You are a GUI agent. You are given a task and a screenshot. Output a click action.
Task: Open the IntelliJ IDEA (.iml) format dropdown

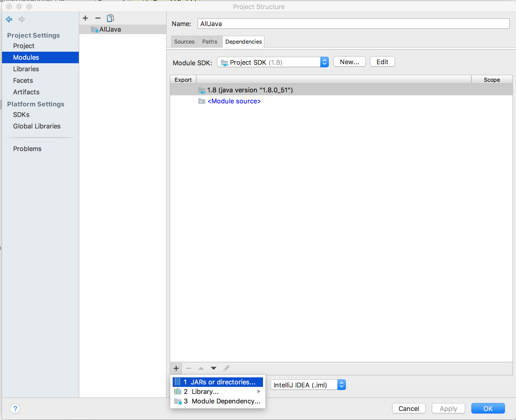[308, 385]
